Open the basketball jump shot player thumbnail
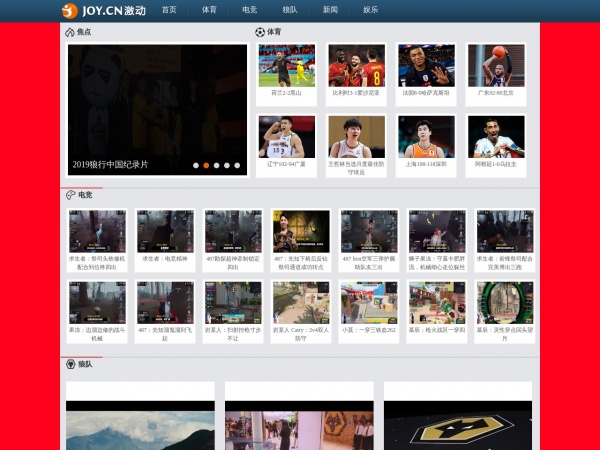The width and height of the screenshot is (600, 450). point(496,65)
